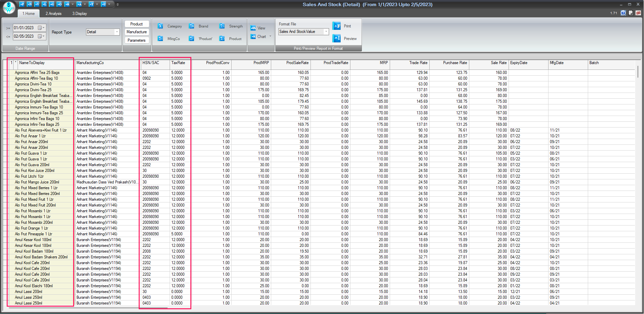Click the View label button
Screen dimensions: 644x314
click(261, 28)
